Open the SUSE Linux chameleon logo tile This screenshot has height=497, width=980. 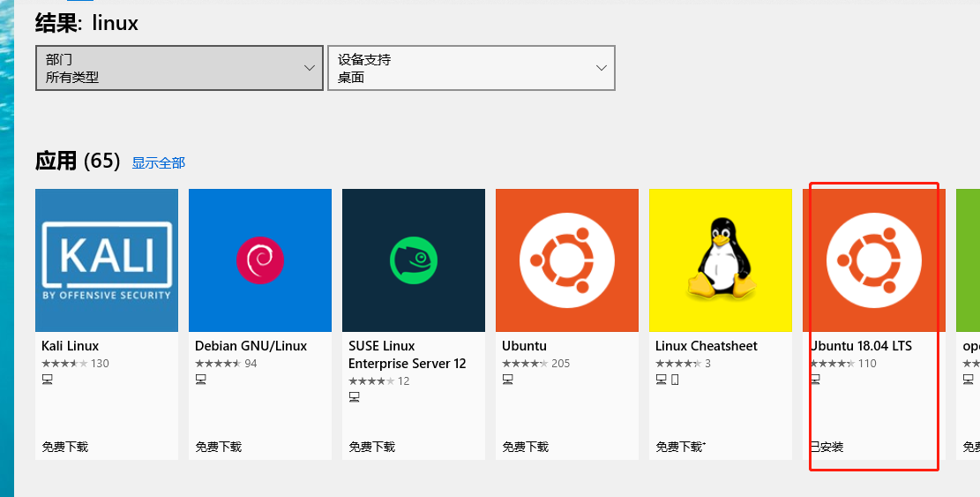(414, 260)
